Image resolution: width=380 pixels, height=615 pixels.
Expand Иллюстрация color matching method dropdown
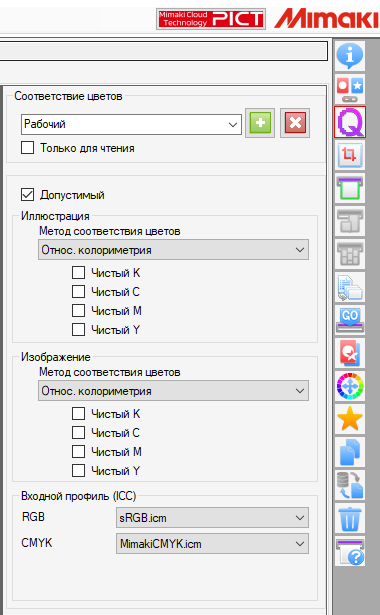(x=173, y=250)
